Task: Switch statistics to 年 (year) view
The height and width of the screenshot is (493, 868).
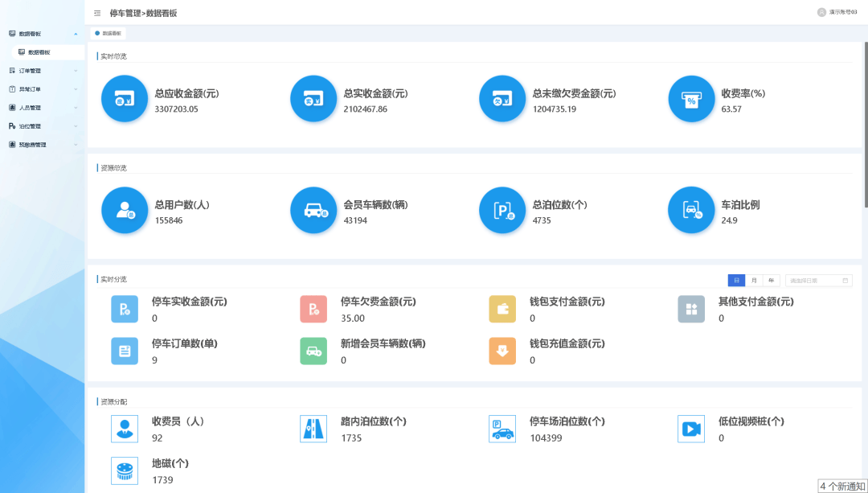Action: 772,281
